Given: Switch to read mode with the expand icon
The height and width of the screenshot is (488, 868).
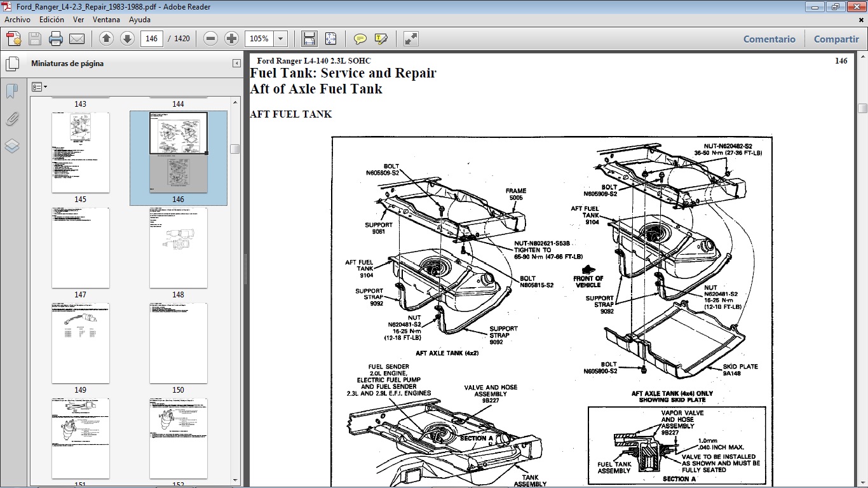Looking at the screenshot, I should pyautogui.click(x=411, y=39).
